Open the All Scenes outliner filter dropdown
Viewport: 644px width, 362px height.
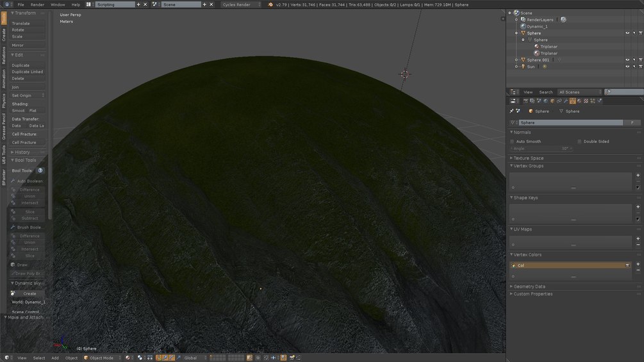[580, 92]
